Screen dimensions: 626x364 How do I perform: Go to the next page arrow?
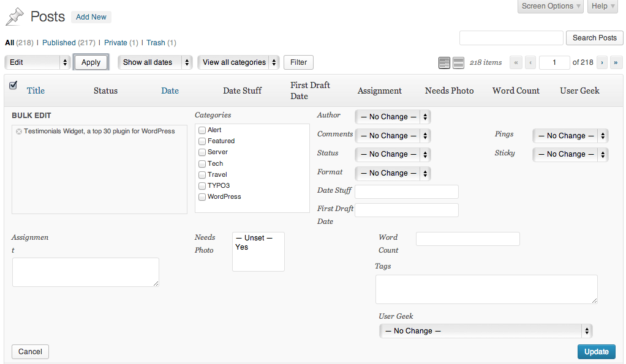[x=602, y=62]
